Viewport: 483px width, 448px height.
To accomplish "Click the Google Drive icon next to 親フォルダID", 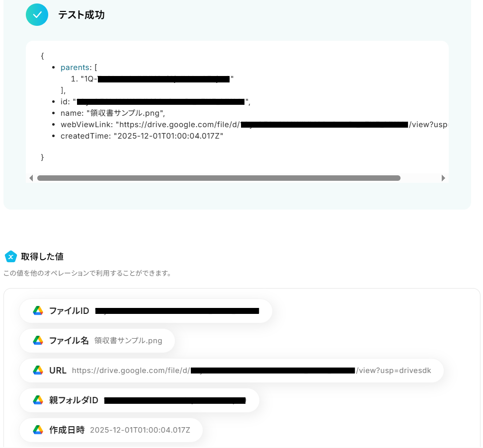I will [38, 400].
